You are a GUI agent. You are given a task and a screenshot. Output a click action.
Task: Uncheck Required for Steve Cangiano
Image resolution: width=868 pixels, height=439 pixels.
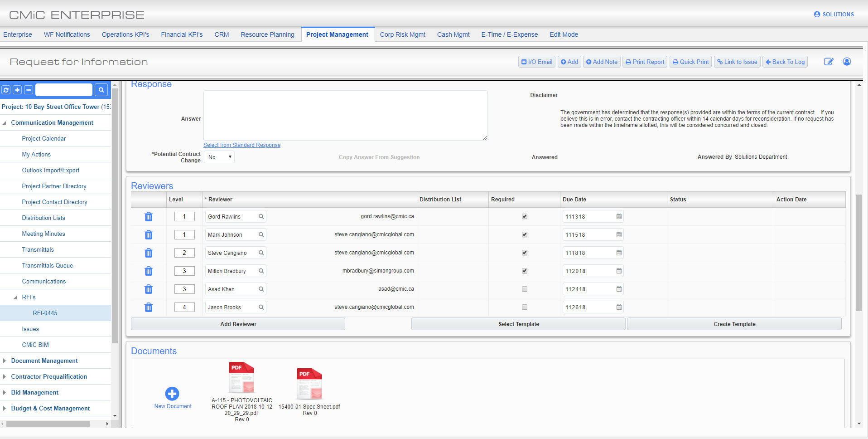click(x=525, y=253)
